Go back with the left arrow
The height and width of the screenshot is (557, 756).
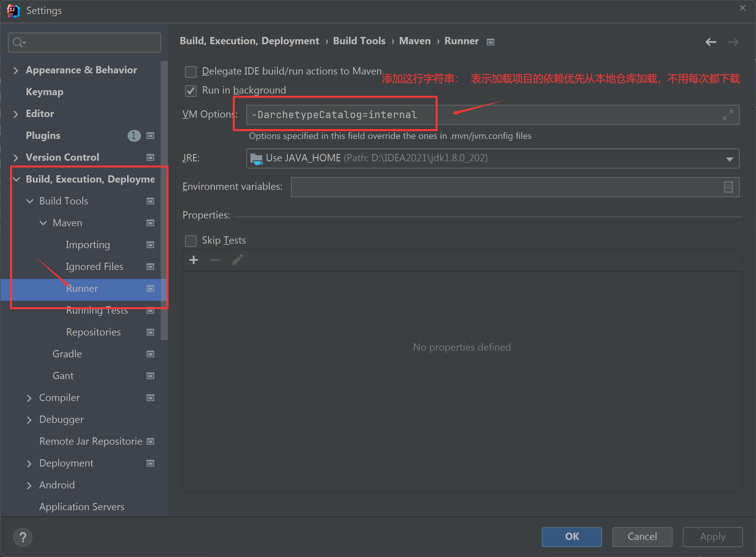click(x=710, y=42)
